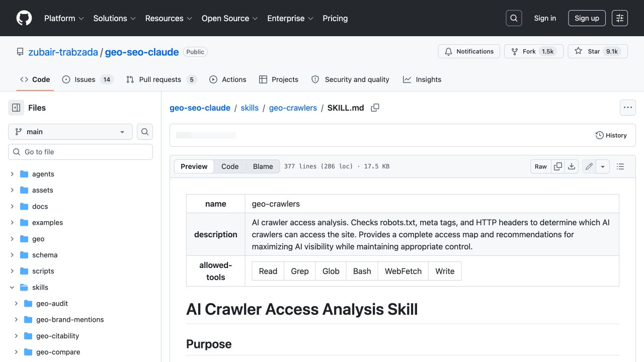Click the assets folder icon
The image size is (644, 362).
coord(24,190)
